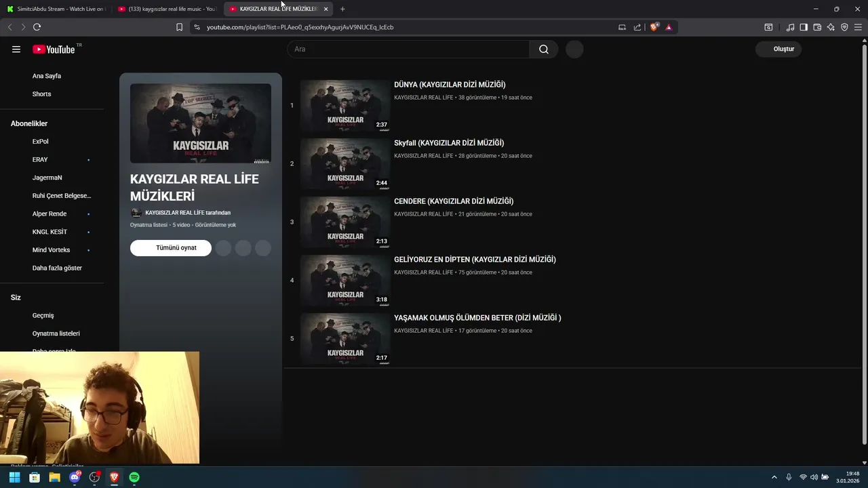Open Geçmiş in sidebar
This screenshot has height=488, width=868.
[43, 315]
